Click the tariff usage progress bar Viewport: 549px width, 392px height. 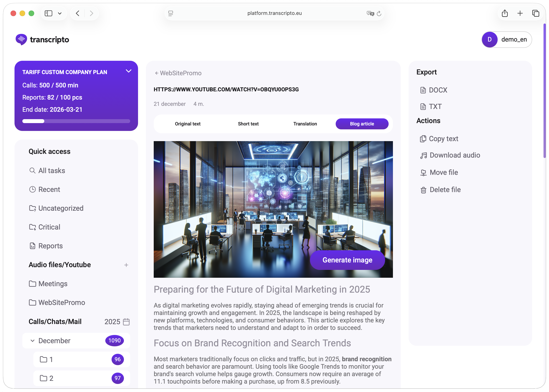[76, 121]
